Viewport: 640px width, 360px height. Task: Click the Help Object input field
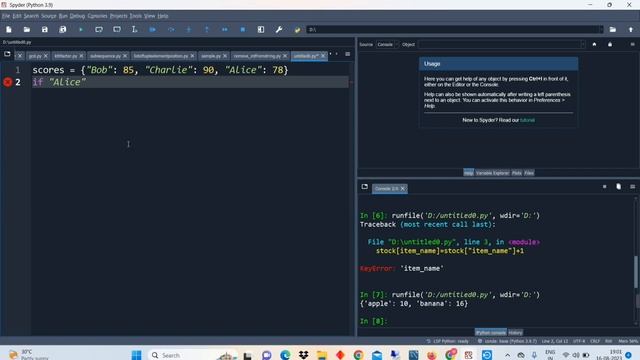coord(501,44)
